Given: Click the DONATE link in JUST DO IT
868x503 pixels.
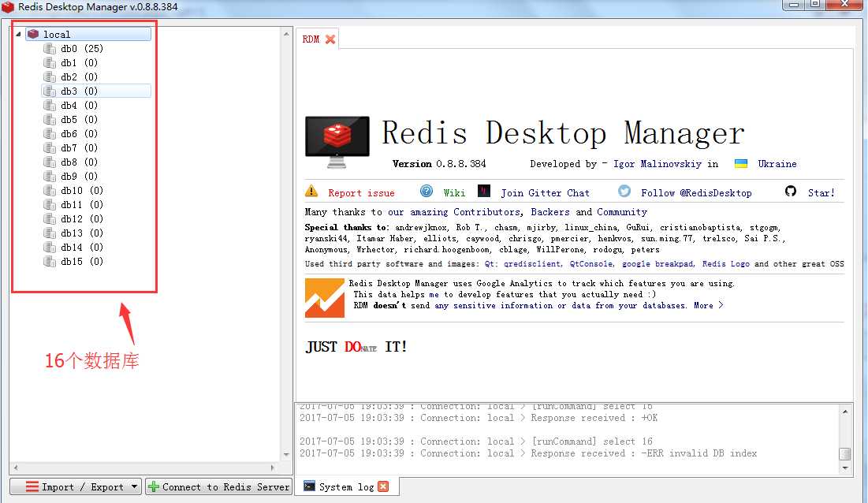Looking at the screenshot, I should (x=360, y=347).
